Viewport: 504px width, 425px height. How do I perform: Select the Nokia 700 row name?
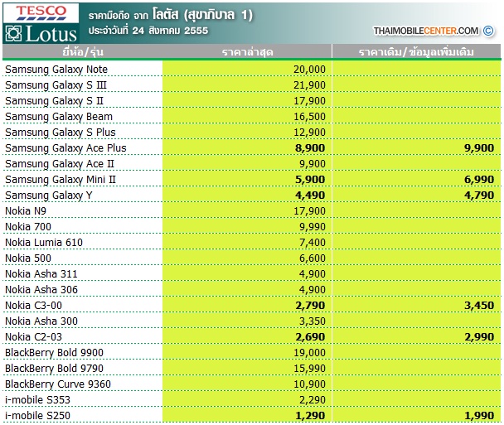28,227
